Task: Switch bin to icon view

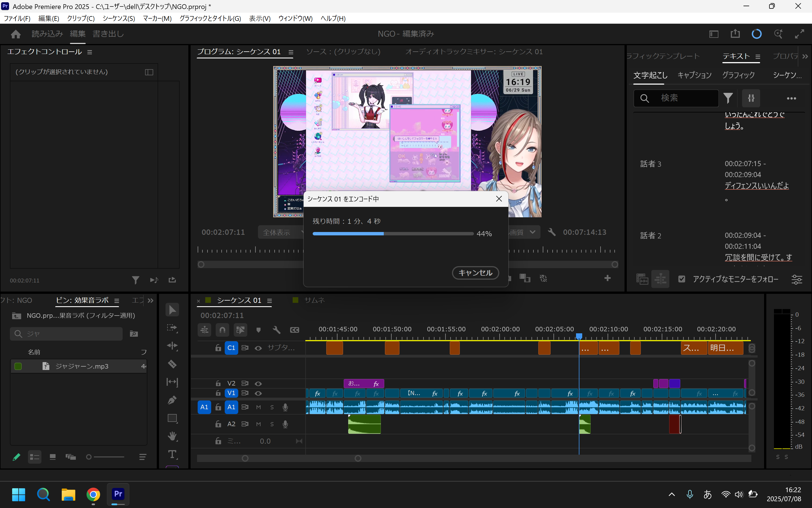Action: [53, 457]
